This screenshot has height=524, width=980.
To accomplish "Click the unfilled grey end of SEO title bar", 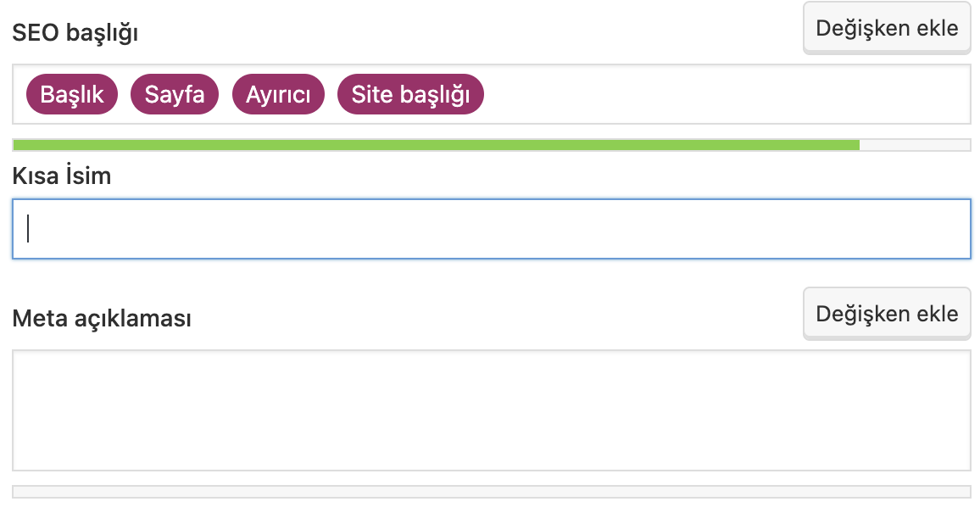I will (x=915, y=145).
